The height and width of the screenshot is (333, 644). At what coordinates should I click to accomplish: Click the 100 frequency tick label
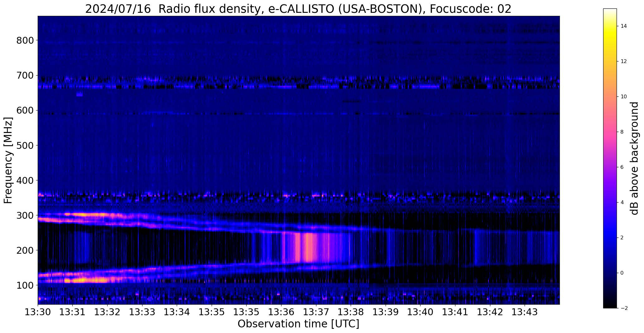25,285
